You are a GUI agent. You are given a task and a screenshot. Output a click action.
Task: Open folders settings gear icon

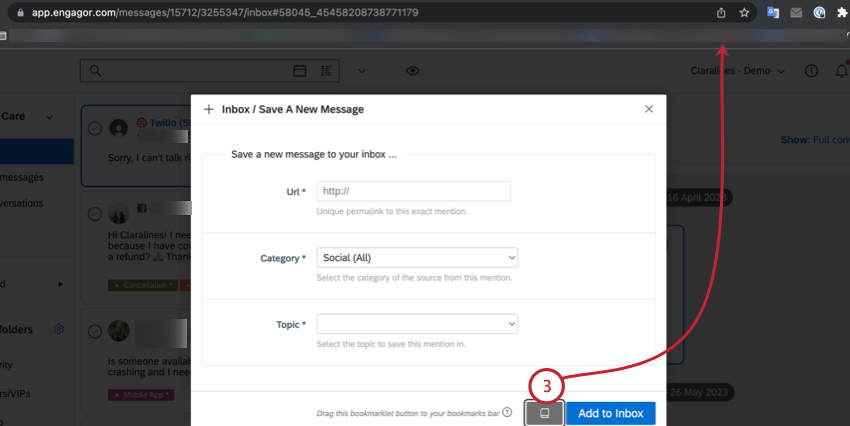59,330
